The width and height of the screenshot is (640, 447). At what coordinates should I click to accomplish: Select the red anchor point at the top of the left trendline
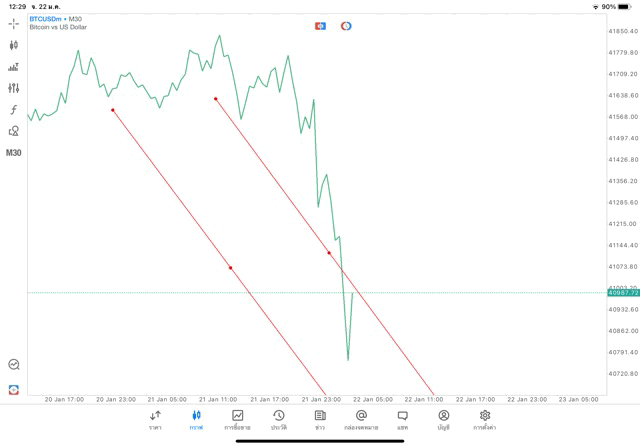coord(112,110)
